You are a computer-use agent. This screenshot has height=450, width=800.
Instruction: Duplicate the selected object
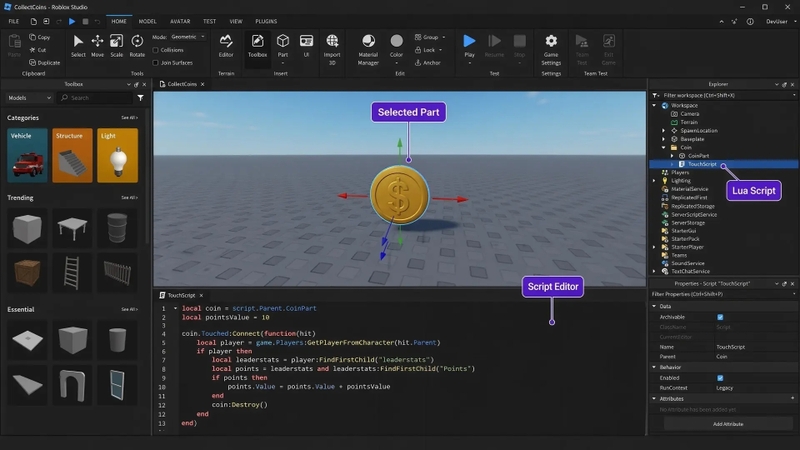[x=44, y=63]
